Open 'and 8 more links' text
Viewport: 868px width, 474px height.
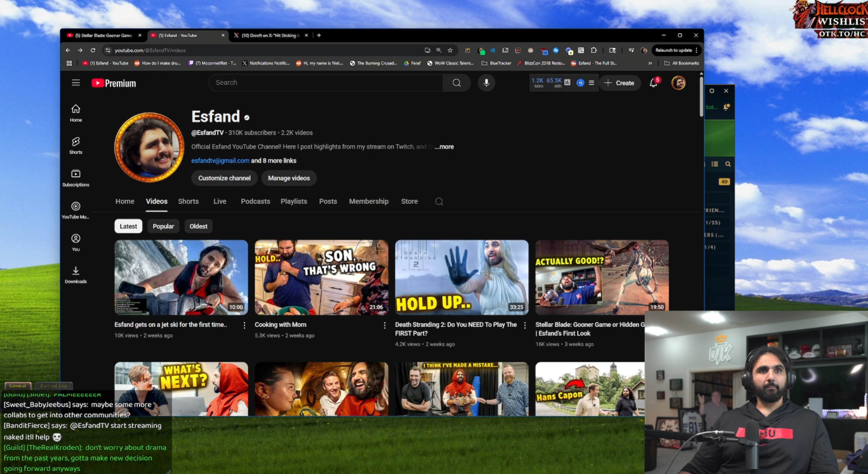(x=274, y=161)
